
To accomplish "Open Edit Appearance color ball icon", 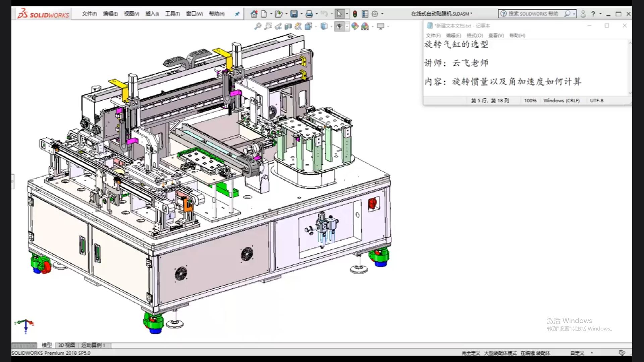I will click(x=355, y=26).
